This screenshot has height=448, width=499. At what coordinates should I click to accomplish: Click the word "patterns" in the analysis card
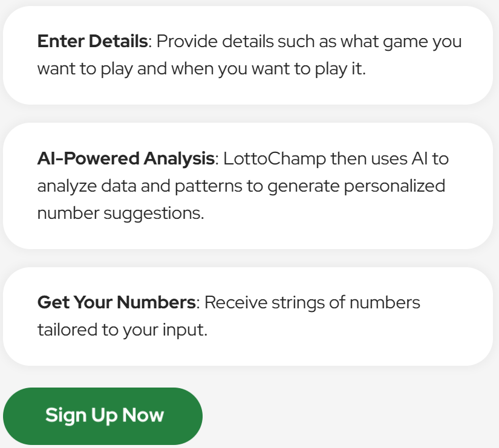point(209,186)
